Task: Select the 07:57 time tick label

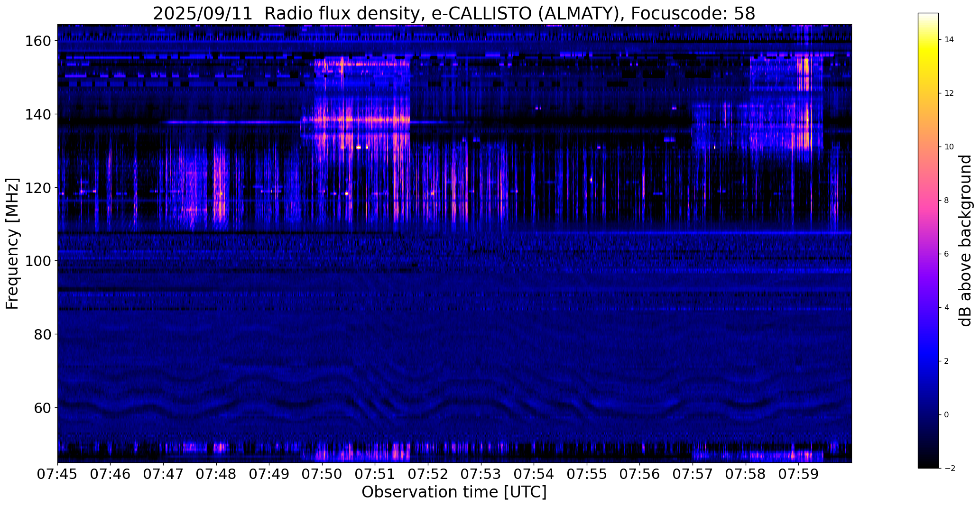Action: point(693,475)
